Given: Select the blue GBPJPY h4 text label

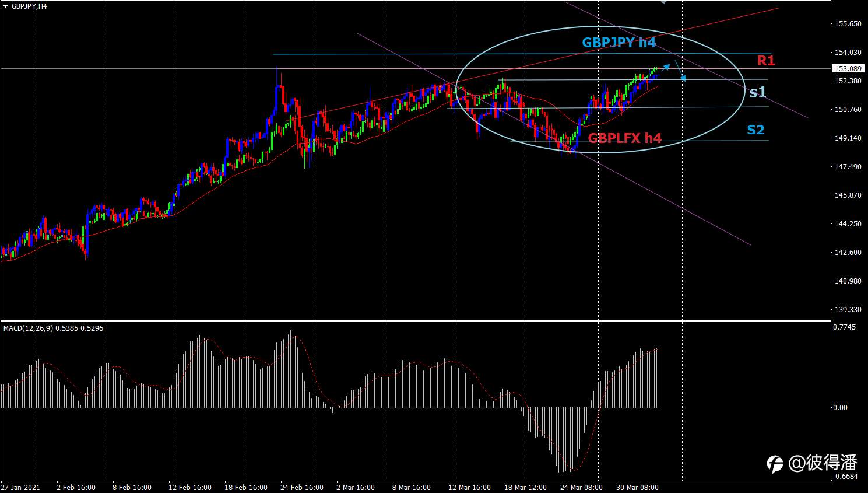Looking at the screenshot, I should [619, 43].
